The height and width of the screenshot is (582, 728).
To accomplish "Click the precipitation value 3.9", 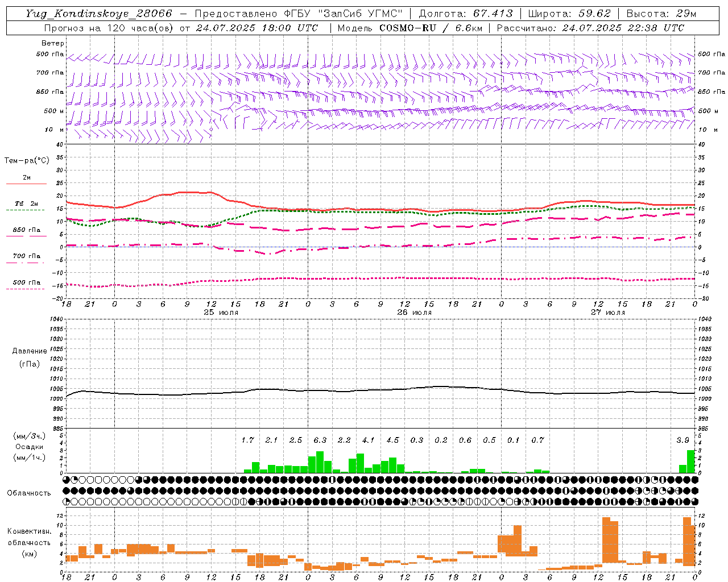I will 682,440.
